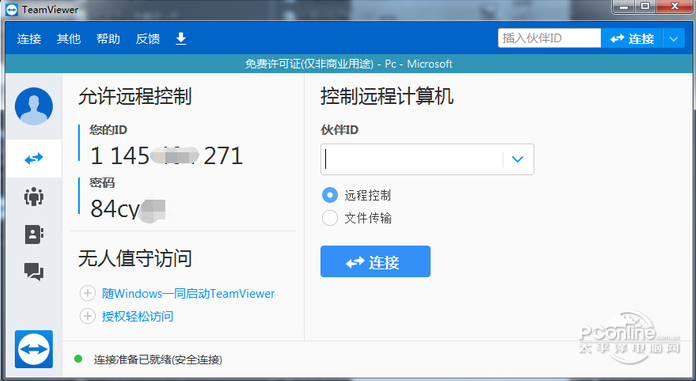This screenshot has width=696, height=381.
Task: Click the 密码 password value
Action: point(129,209)
